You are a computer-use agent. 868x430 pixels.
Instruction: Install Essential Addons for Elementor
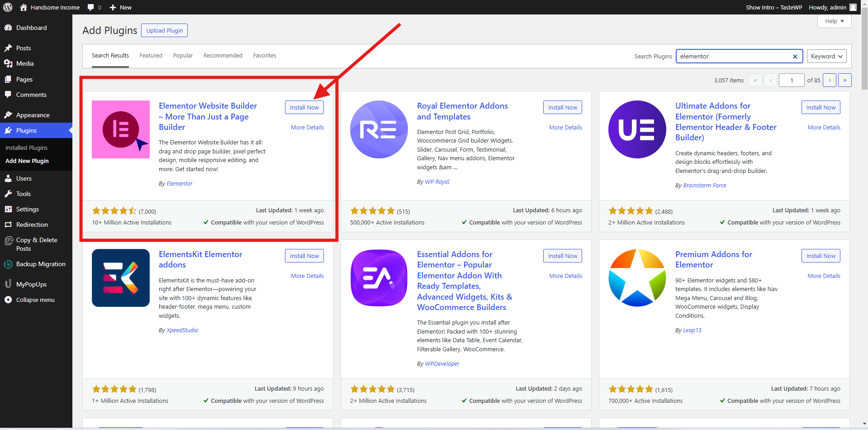563,256
